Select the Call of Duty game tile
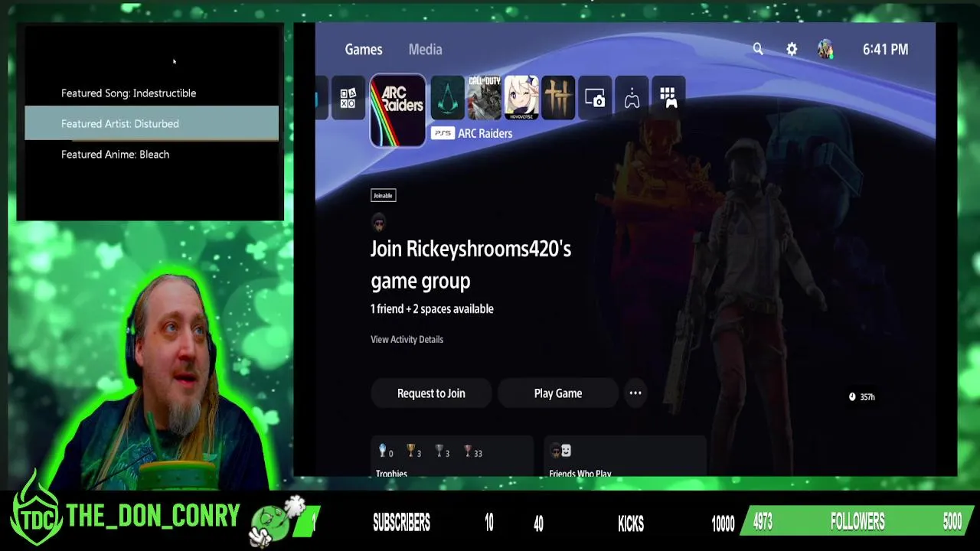The image size is (980, 551). point(484,98)
